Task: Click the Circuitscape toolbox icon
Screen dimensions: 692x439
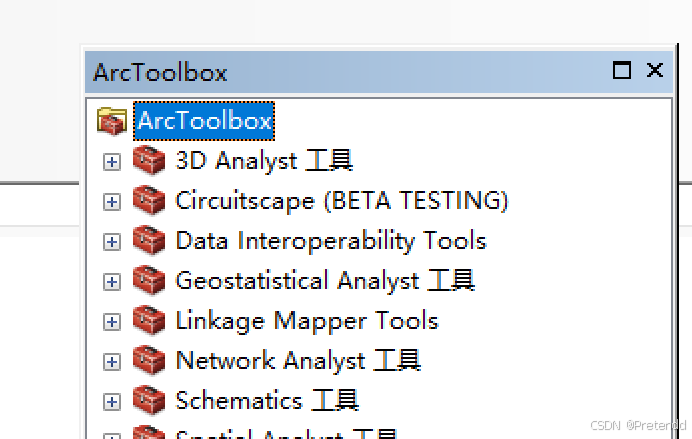Action: 149,201
